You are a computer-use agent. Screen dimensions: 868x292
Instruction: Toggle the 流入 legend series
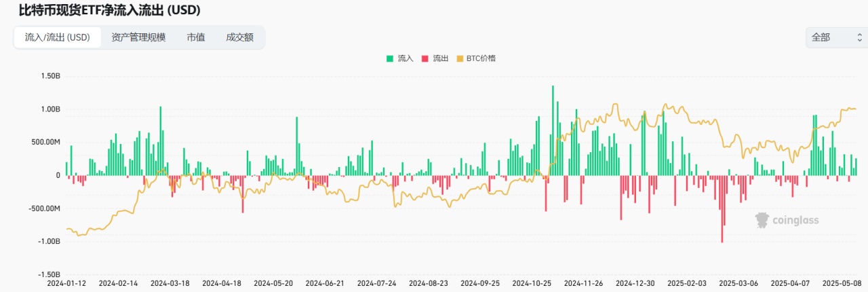399,58
